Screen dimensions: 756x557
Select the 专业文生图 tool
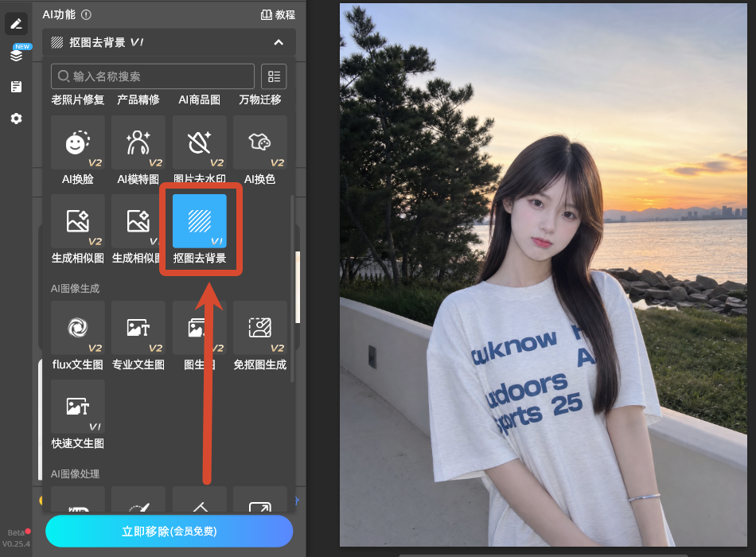pyautogui.click(x=138, y=328)
